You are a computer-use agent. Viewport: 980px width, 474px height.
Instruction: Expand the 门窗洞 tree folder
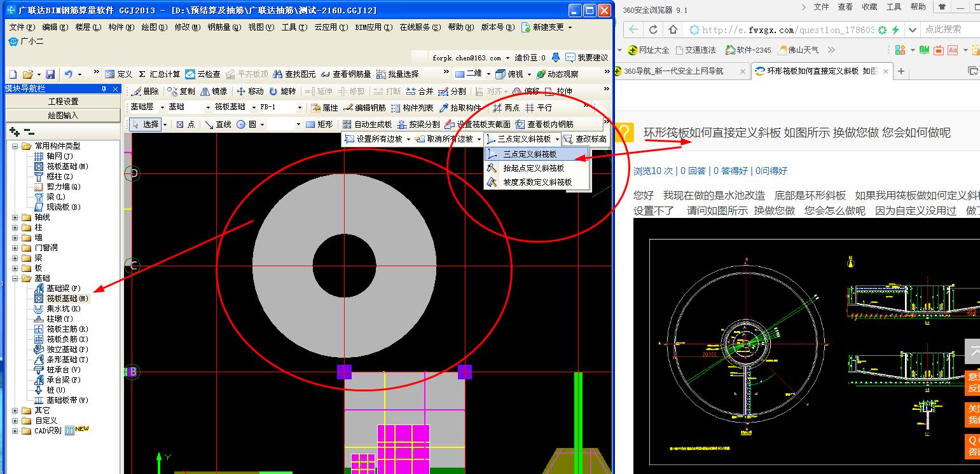click(x=15, y=248)
